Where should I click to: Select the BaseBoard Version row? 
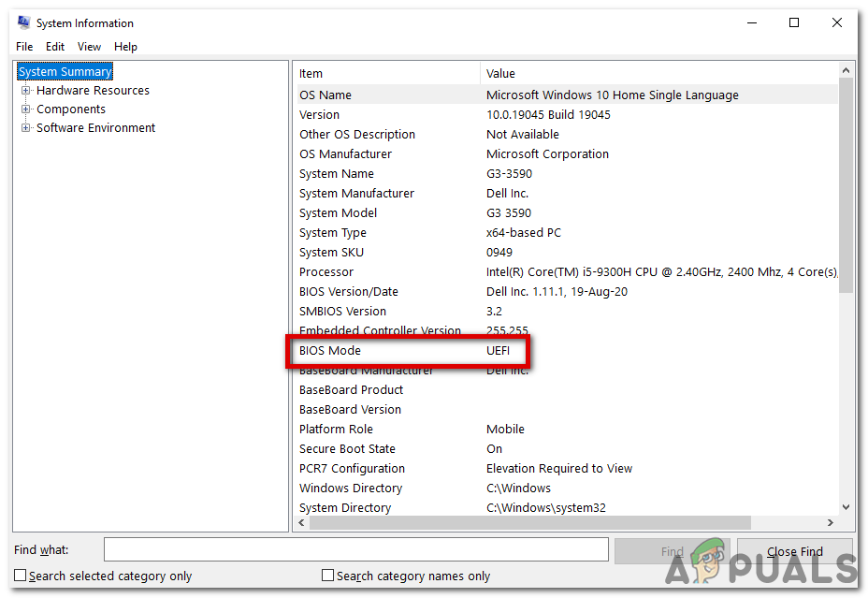(x=568, y=410)
